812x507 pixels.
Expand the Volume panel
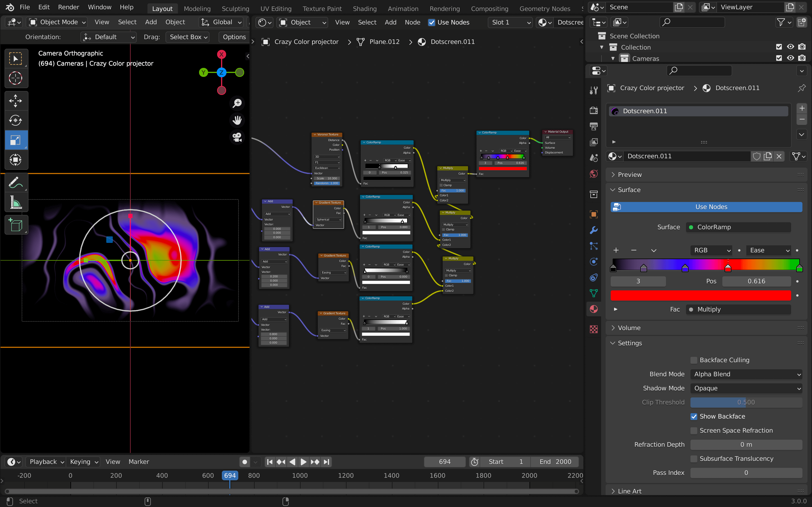629,328
